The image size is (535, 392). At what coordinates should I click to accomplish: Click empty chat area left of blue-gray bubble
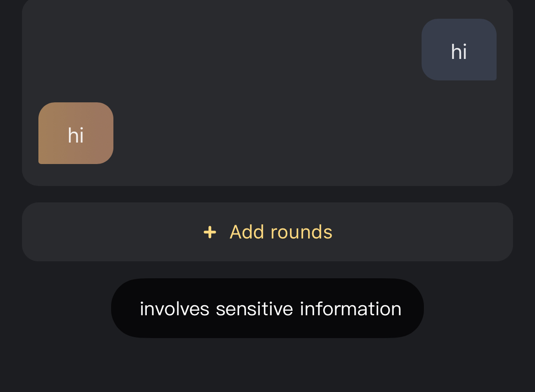(x=229, y=49)
